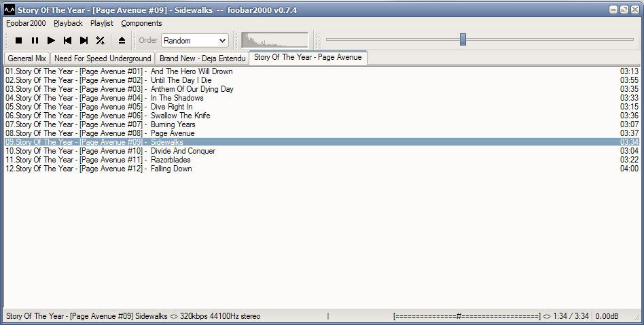Click the foobar2000 app icon in title bar
Screen dimensions: 644x325
(x=10, y=10)
